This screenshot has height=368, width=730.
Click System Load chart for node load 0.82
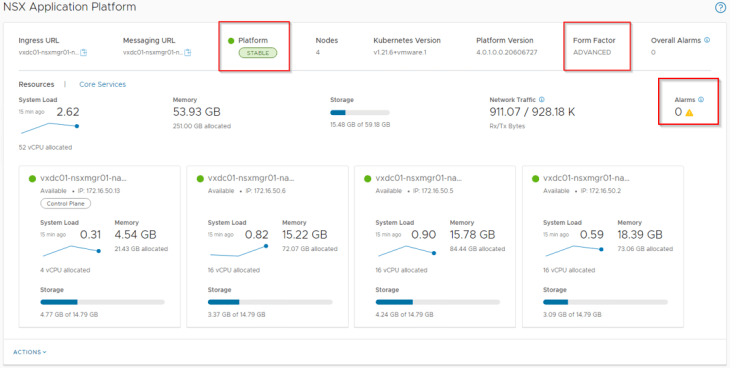tap(238, 251)
